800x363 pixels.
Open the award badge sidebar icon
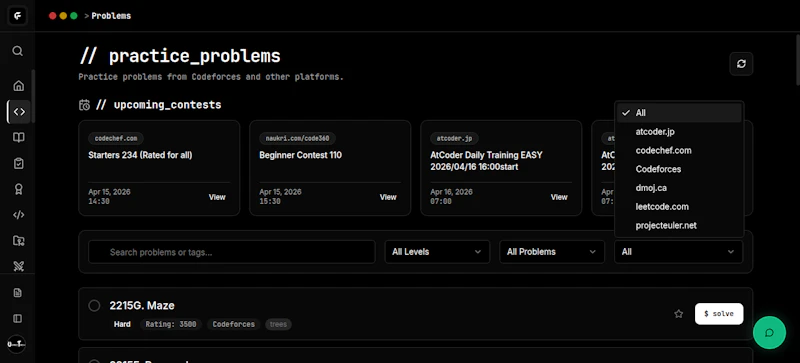18,189
